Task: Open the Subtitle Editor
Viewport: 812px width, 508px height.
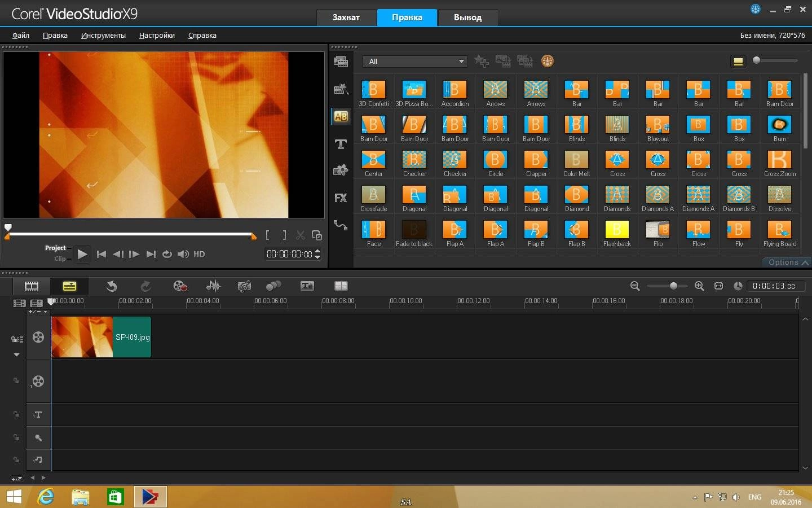Action: [x=307, y=286]
